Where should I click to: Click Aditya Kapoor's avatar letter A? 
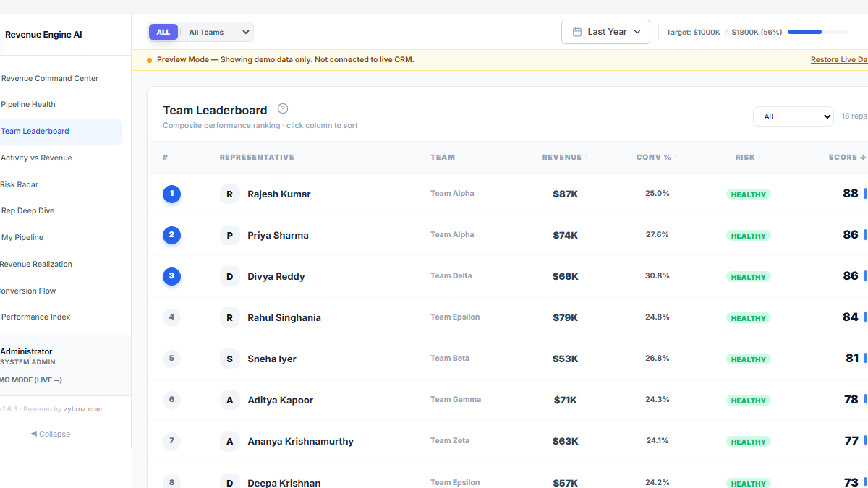point(229,400)
